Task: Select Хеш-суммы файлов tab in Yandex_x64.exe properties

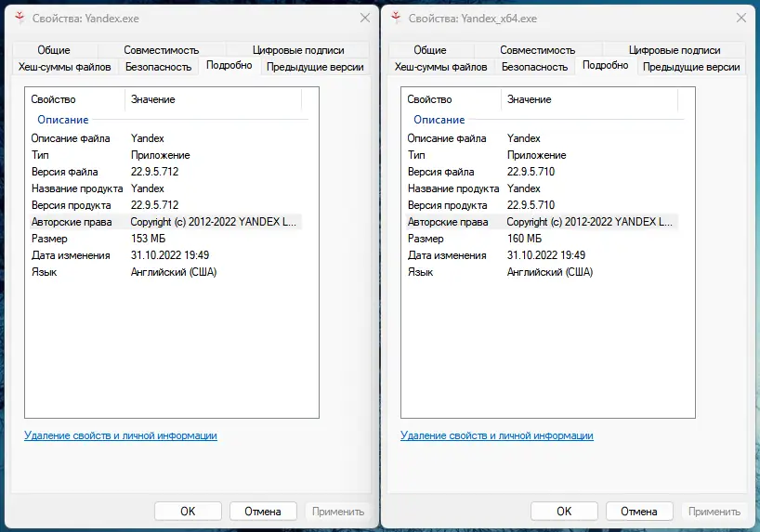Action: 440,67
